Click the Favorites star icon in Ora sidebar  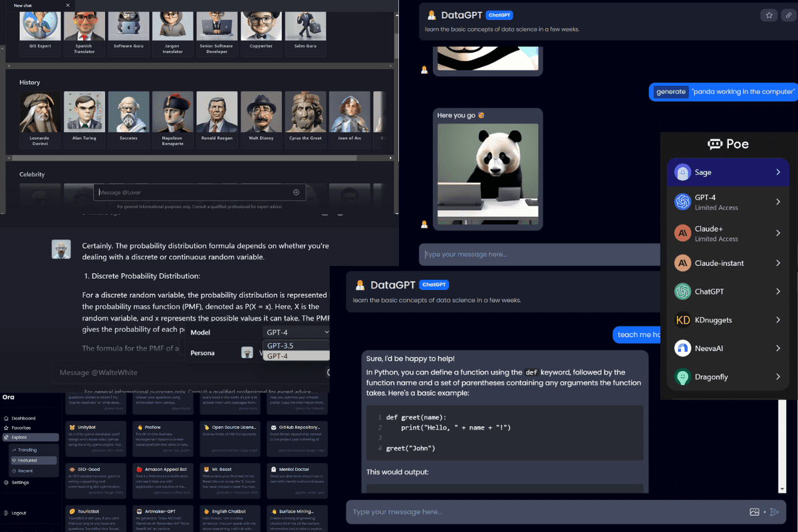pyautogui.click(x=7, y=428)
